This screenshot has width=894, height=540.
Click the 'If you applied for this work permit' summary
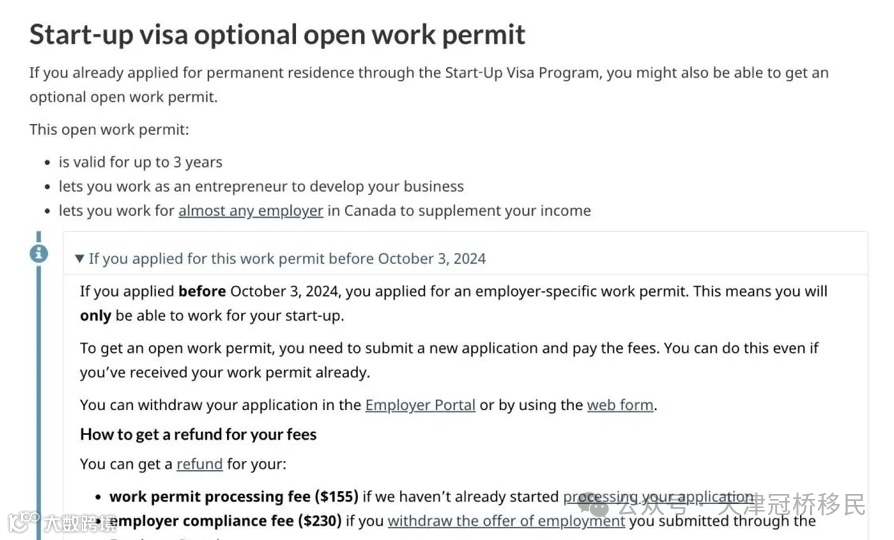point(287,259)
